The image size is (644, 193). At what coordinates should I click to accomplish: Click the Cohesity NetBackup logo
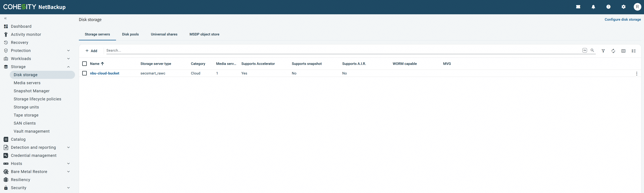click(34, 7)
